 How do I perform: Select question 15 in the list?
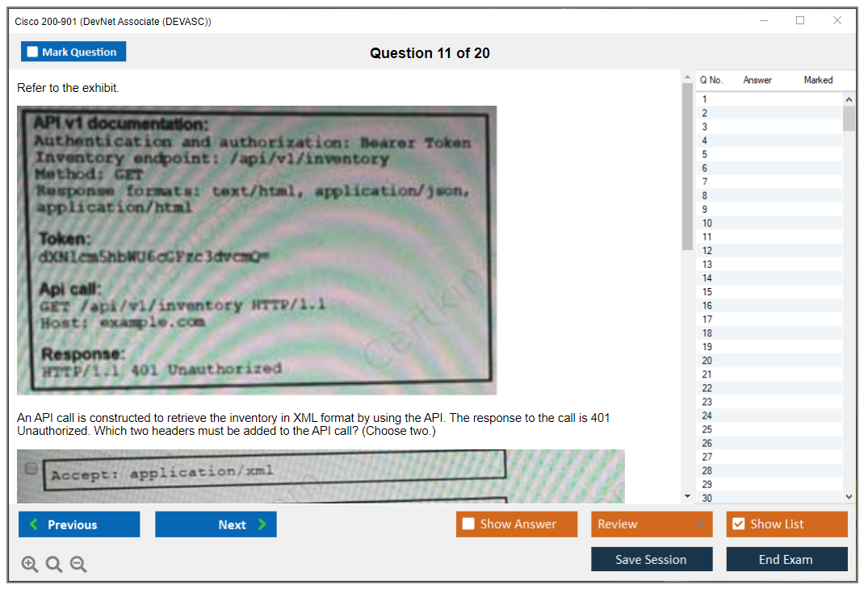707,292
